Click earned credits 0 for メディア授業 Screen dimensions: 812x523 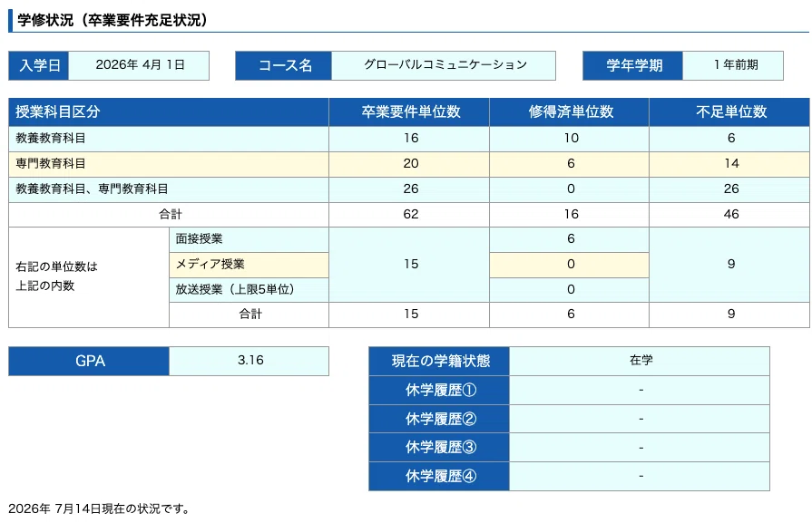point(569,265)
